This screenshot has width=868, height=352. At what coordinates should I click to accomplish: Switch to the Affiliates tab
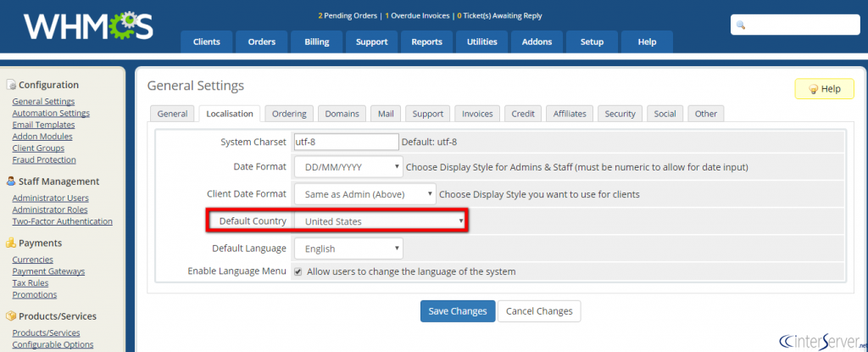570,114
